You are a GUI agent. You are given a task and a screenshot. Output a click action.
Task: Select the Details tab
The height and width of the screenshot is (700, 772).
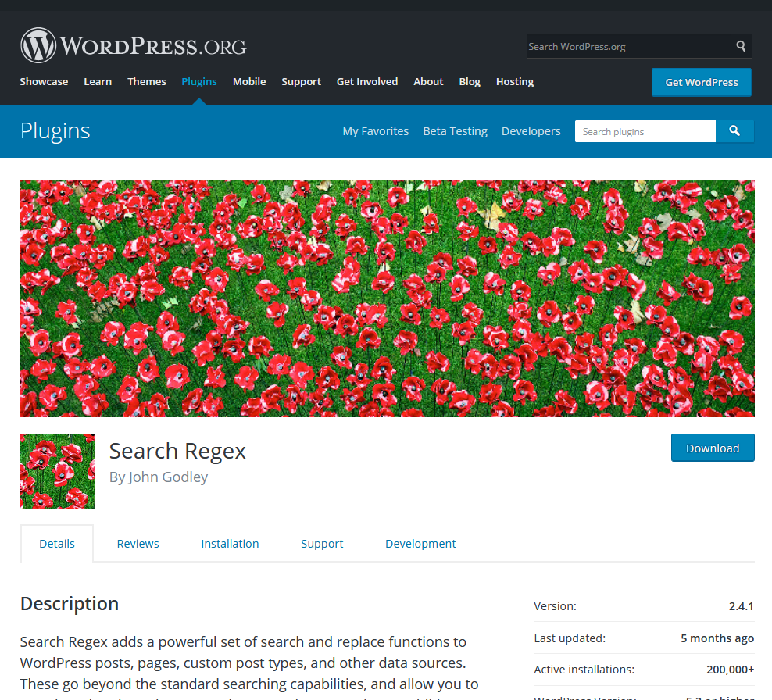[57, 544]
